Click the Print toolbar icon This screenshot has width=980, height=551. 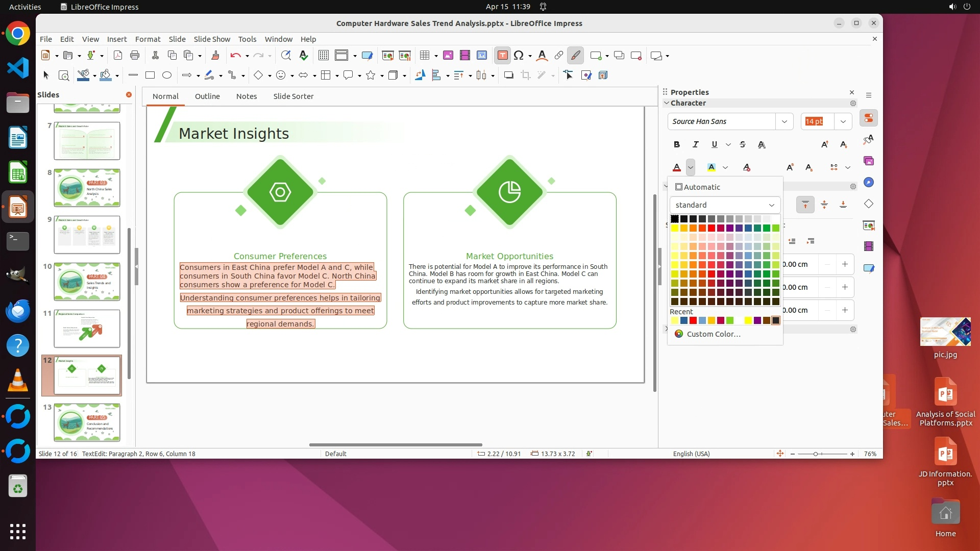(x=135, y=56)
